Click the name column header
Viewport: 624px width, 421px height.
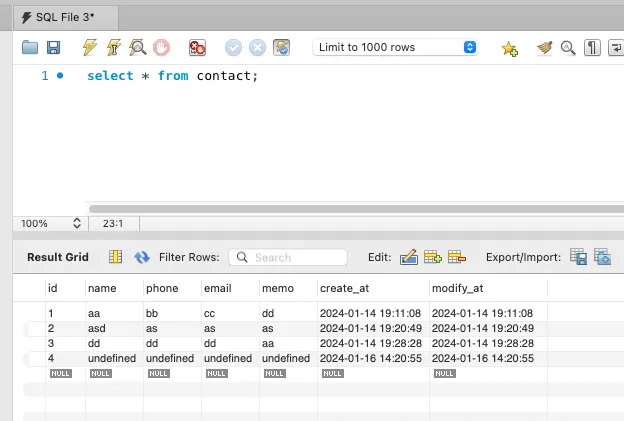(x=114, y=288)
